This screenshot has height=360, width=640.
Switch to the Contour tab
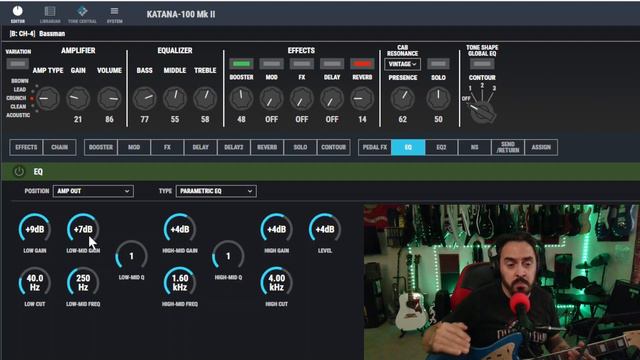333,147
